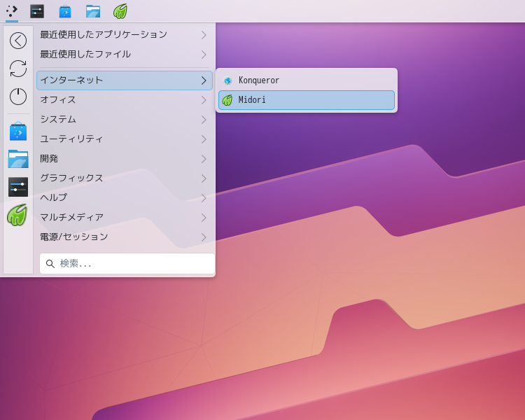Open System Settings from the top panel

(x=37, y=11)
